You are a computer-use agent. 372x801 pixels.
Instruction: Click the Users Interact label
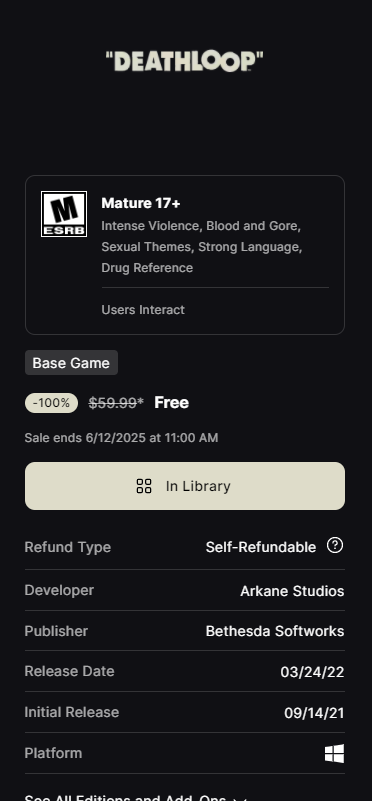(143, 310)
